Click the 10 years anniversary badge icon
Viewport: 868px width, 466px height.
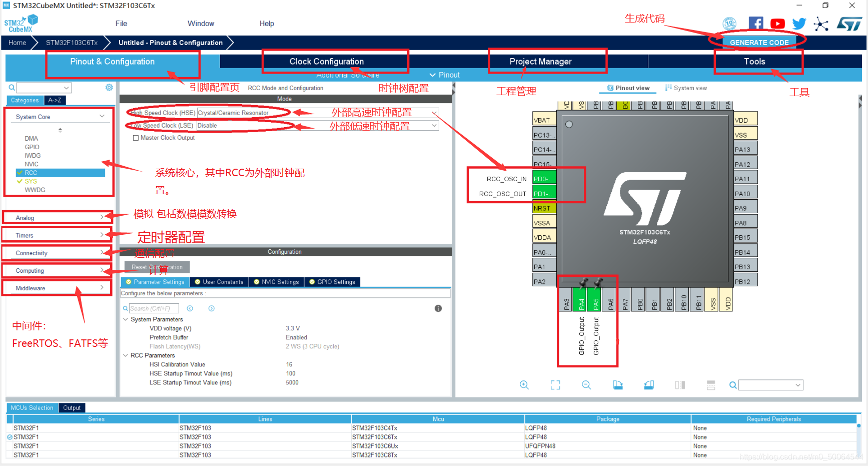[729, 24]
